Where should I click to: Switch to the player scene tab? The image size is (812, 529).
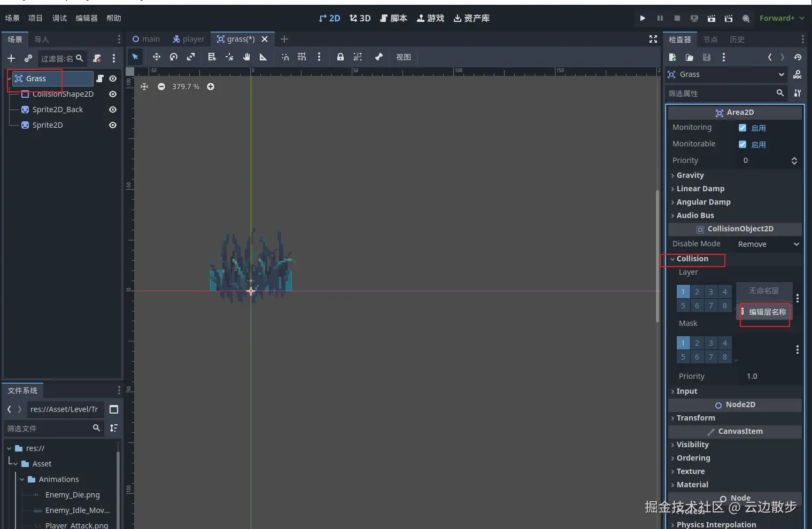point(188,39)
